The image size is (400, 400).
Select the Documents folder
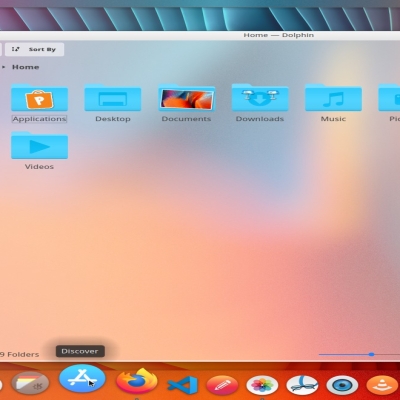point(186,103)
